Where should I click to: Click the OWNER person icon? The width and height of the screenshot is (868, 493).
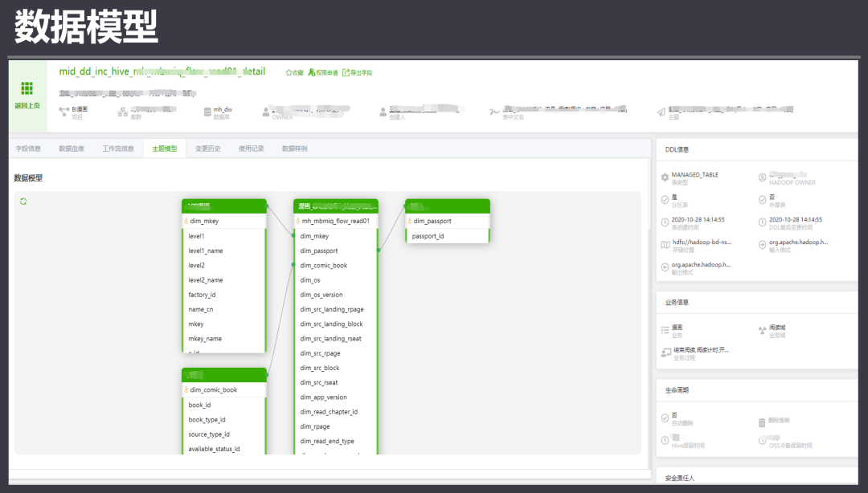point(266,112)
